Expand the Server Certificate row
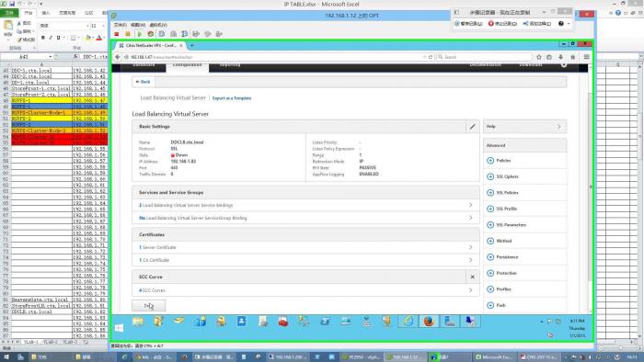 coord(305,247)
